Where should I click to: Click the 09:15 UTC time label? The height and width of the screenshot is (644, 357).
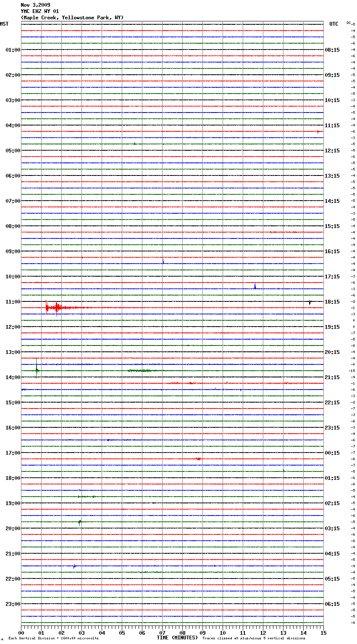(x=332, y=75)
